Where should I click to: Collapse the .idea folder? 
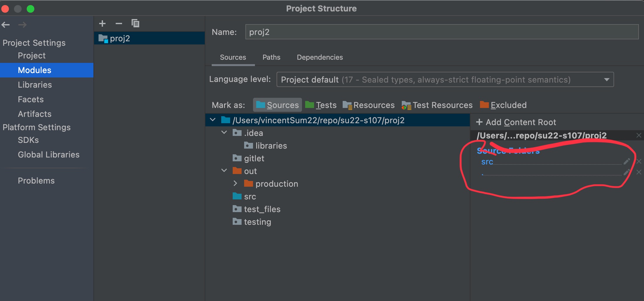pos(224,133)
